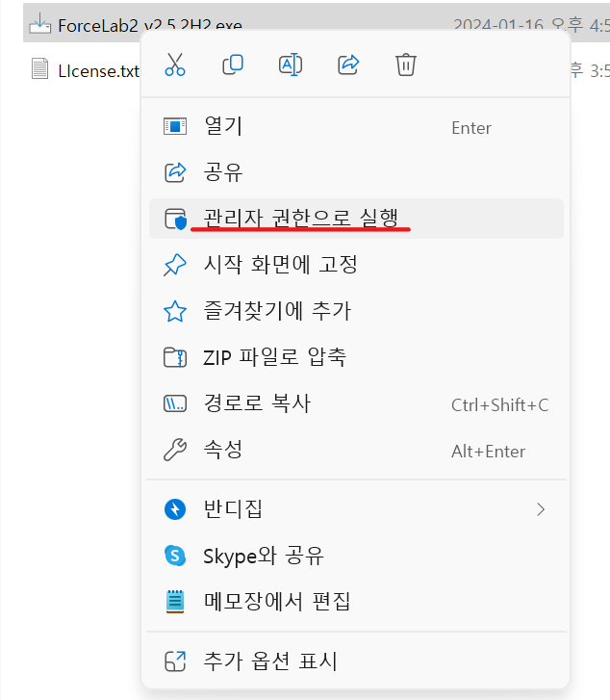Choose 시작 화면에 고정 option
Viewport: 610px width, 700px height.
356,265
